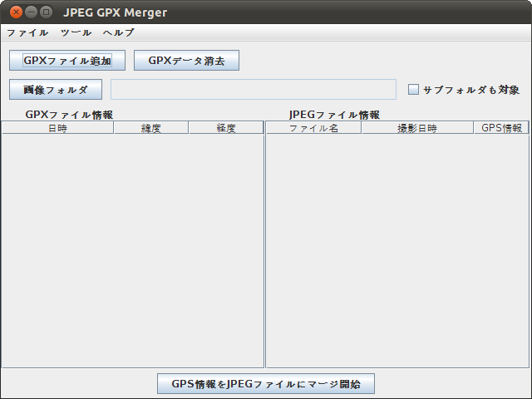
Task: Start merge with GPS情報をJPEGファイルにマージ開始 button
Action: pos(266,384)
